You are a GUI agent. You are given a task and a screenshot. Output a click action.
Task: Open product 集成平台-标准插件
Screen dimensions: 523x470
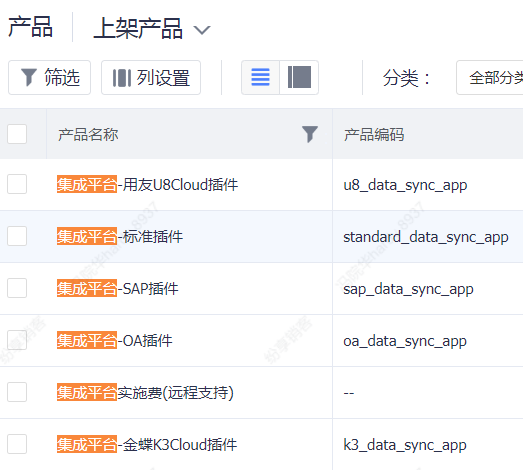tap(120, 237)
